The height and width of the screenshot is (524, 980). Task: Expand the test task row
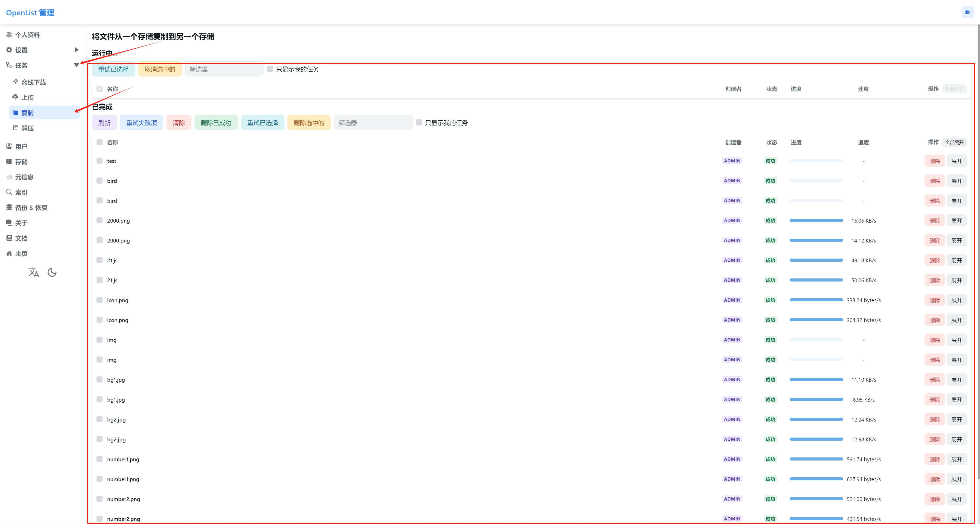pos(957,161)
